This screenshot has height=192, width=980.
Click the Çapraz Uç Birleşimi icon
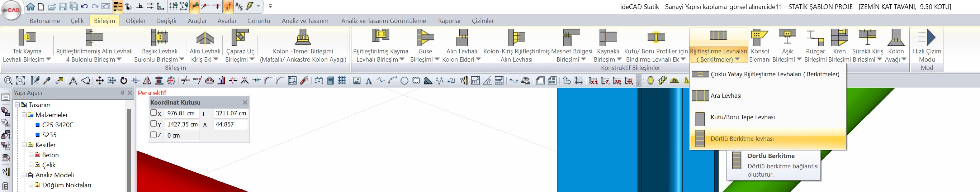[x=240, y=37]
